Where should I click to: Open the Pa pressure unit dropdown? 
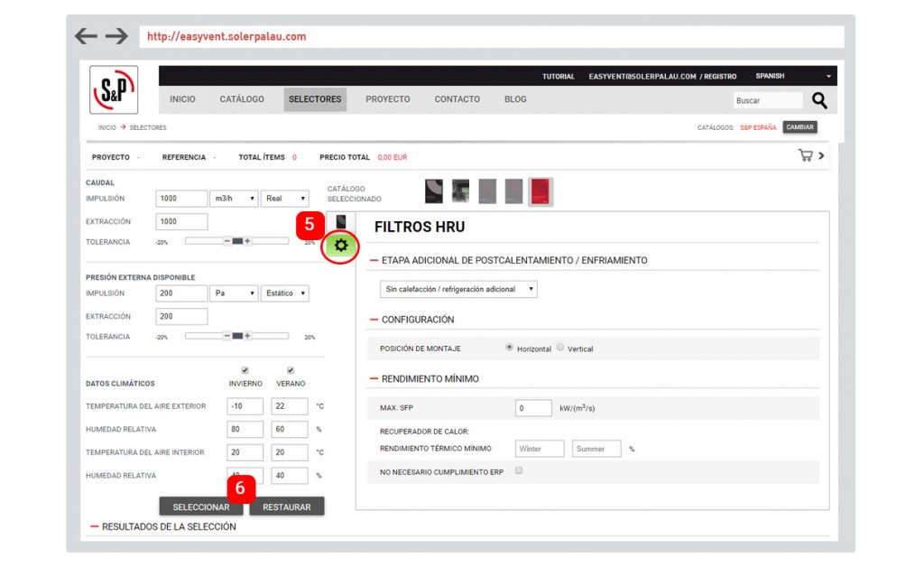click(x=234, y=293)
